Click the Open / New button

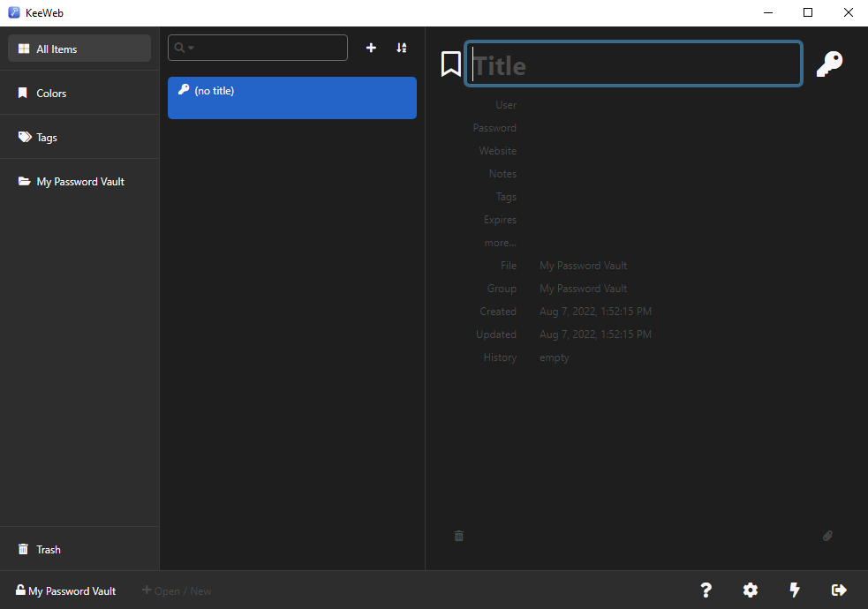point(177,590)
